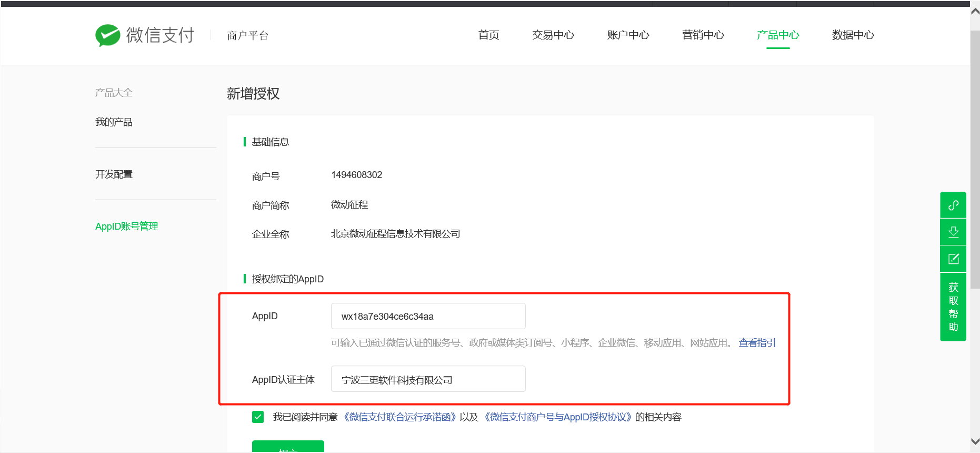
Task: Click the edit/feedback icon in the floating sidebar
Action: [x=953, y=259]
